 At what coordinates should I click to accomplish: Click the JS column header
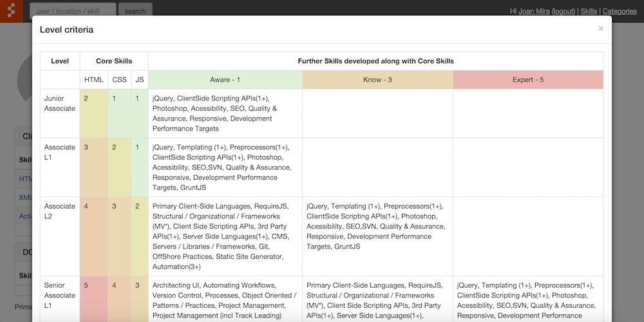pos(140,79)
